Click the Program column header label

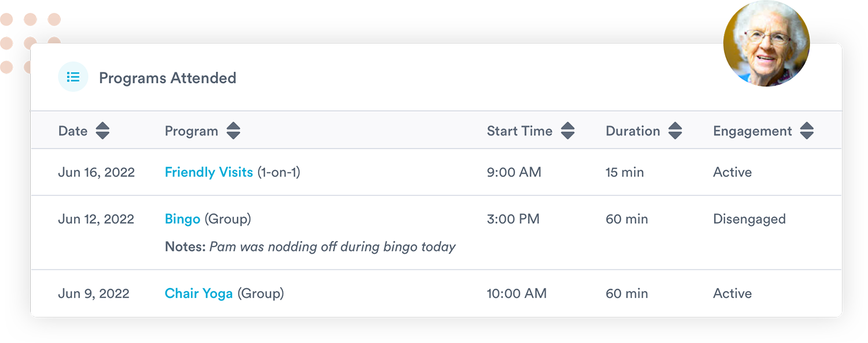point(191,131)
